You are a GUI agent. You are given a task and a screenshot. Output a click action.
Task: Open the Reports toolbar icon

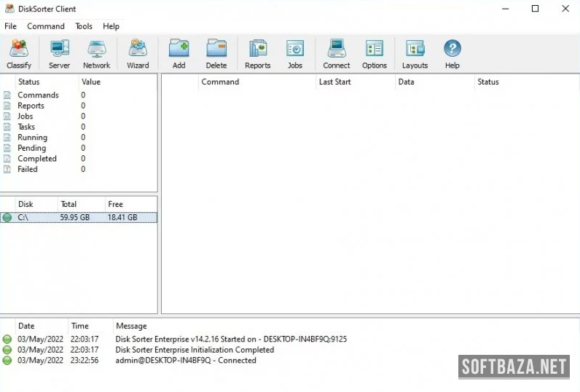(257, 54)
